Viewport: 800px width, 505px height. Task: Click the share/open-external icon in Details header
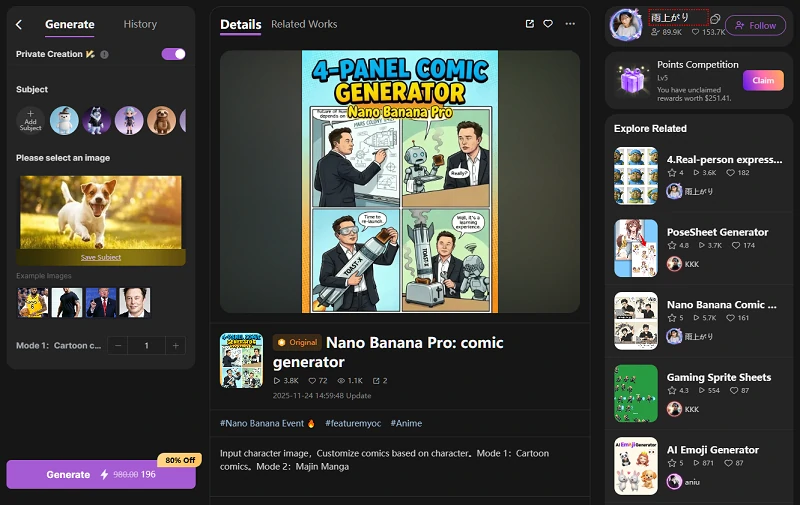coord(530,23)
